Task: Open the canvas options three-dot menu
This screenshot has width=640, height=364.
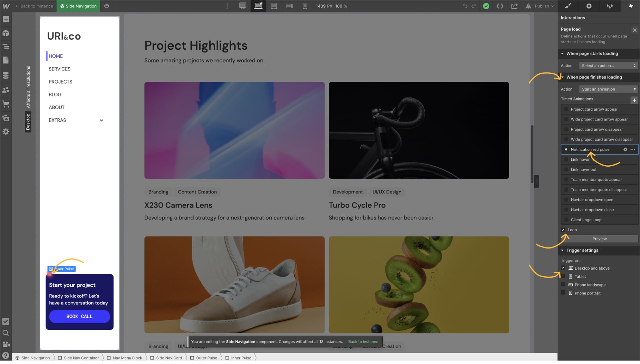Action: tap(227, 6)
